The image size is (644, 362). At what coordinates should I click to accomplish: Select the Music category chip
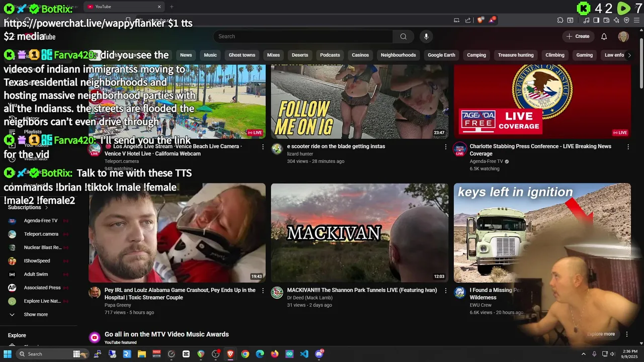210,55
